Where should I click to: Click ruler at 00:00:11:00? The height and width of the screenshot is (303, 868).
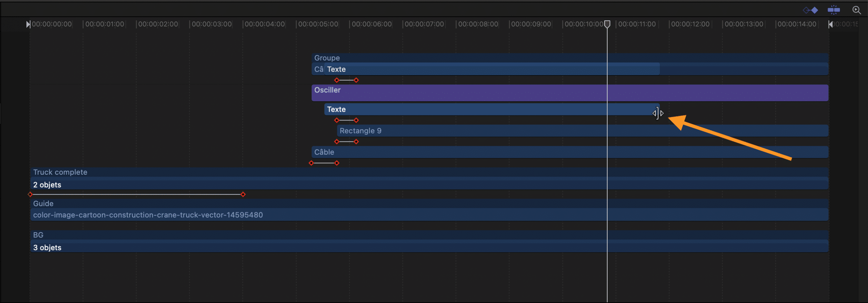point(637,24)
